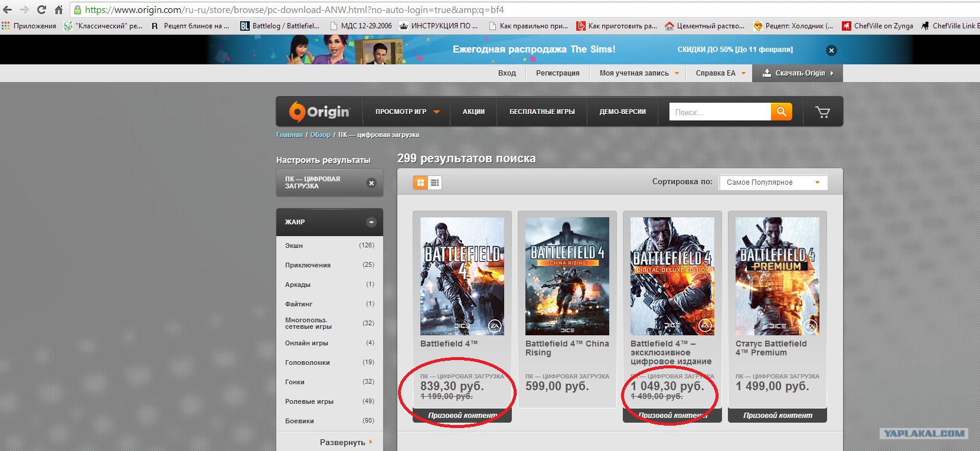Viewport: 980px width, 451px height.
Task: Open ChefVille Link bookmark
Action: click(950, 26)
